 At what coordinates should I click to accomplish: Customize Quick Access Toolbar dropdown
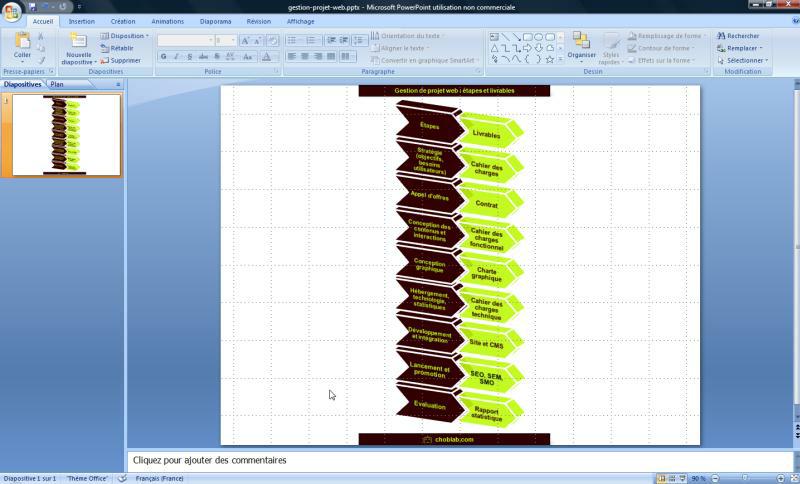tap(79, 7)
